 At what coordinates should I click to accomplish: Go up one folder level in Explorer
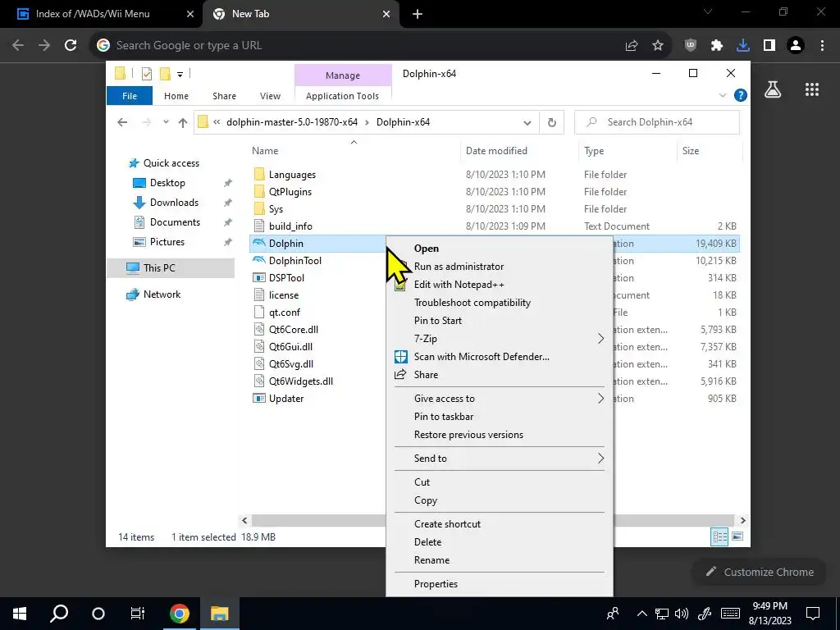[183, 123]
